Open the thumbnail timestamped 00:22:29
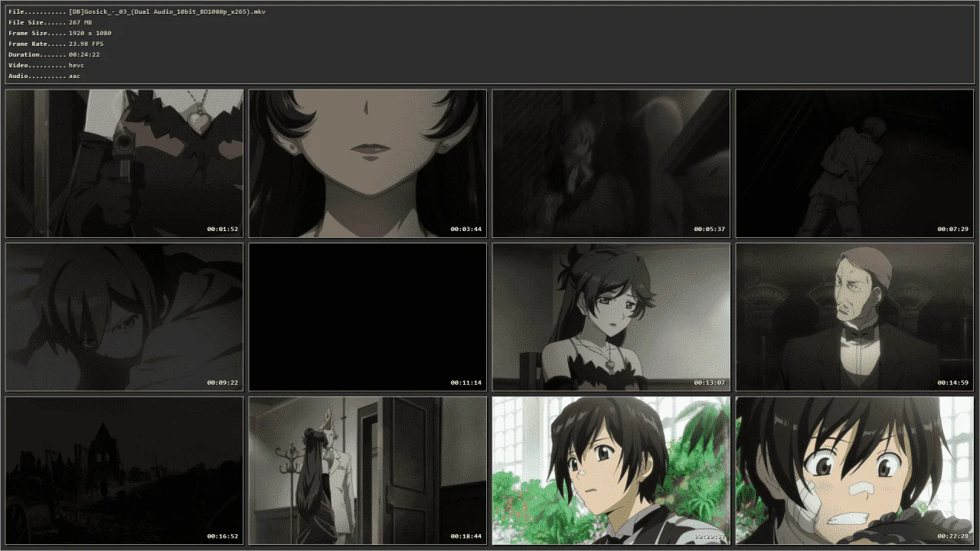 click(x=854, y=471)
